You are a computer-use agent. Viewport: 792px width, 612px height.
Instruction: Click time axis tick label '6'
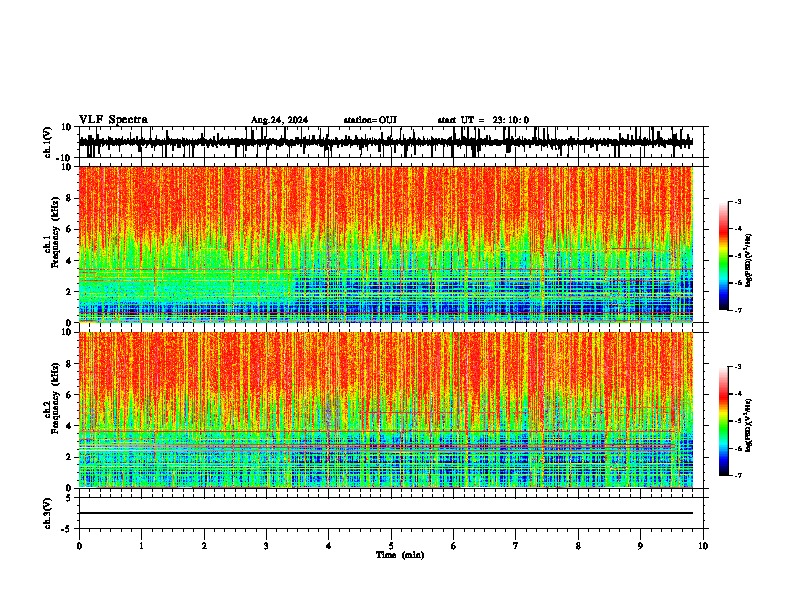[x=454, y=546]
